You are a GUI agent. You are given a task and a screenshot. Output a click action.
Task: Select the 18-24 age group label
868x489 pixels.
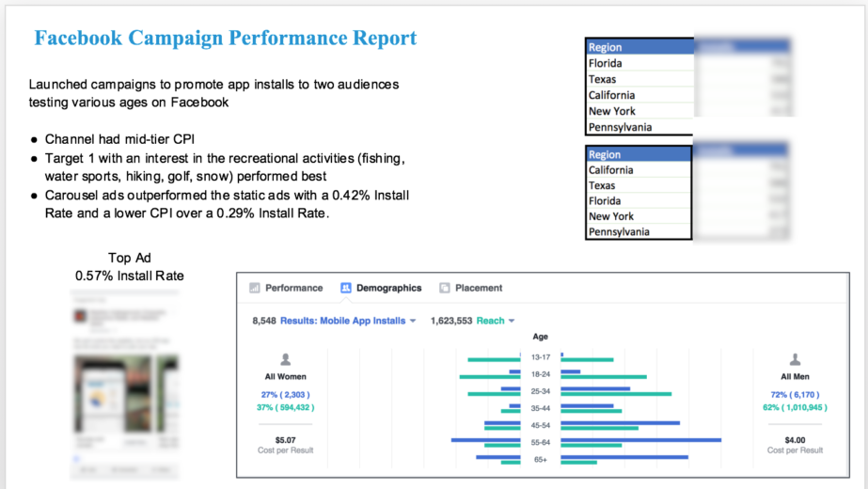541,374
